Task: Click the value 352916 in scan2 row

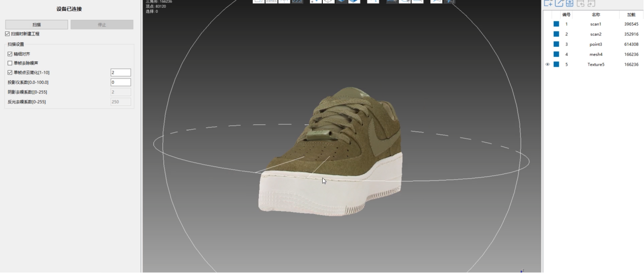Action: (x=631, y=34)
